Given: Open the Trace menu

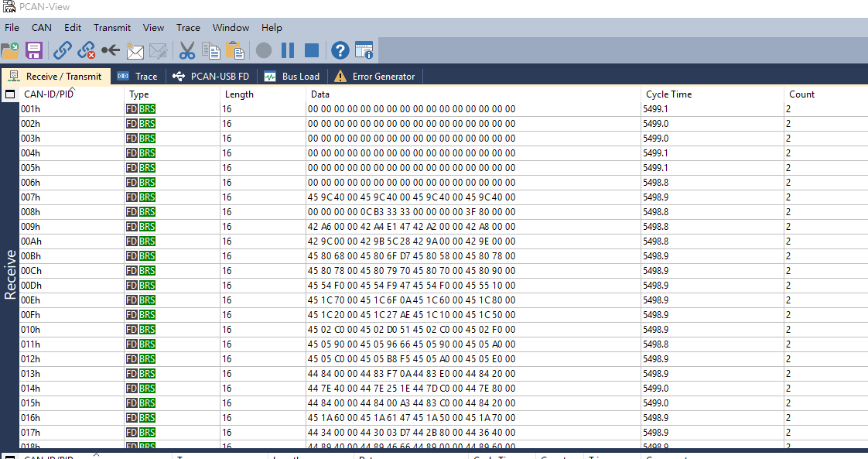Looking at the screenshot, I should coord(188,27).
